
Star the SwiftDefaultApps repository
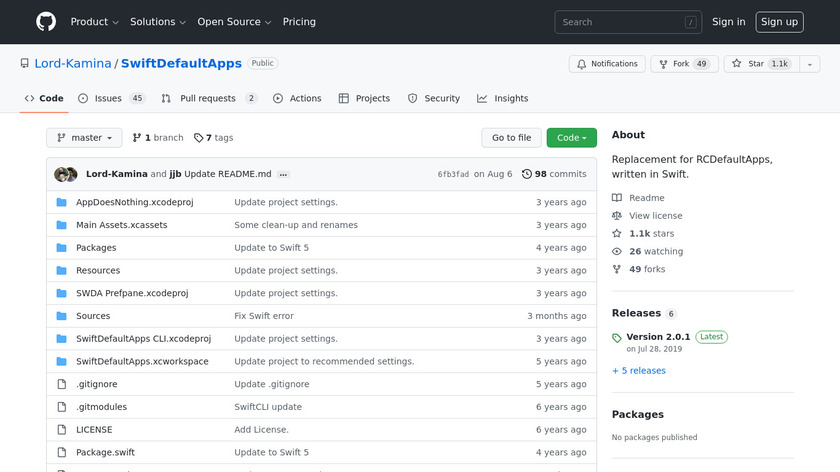pos(758,64)
